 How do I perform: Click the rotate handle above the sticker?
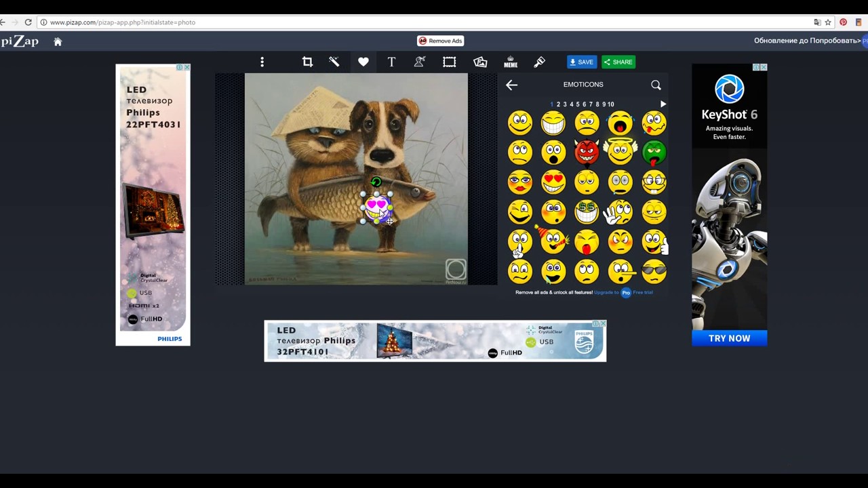tap(376, 182)
